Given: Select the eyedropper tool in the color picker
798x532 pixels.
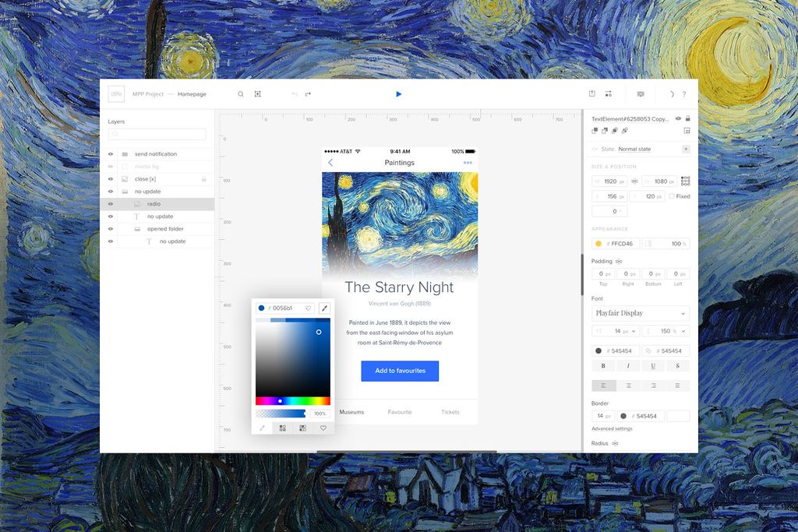Looking at the screenshot, I should 325,308.
